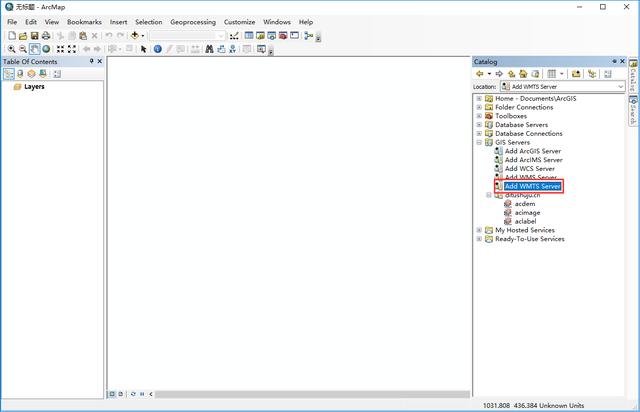Viewport: 640px width, 412px height.
Task: Toggle List By Source view
Action: click(20, 74)
